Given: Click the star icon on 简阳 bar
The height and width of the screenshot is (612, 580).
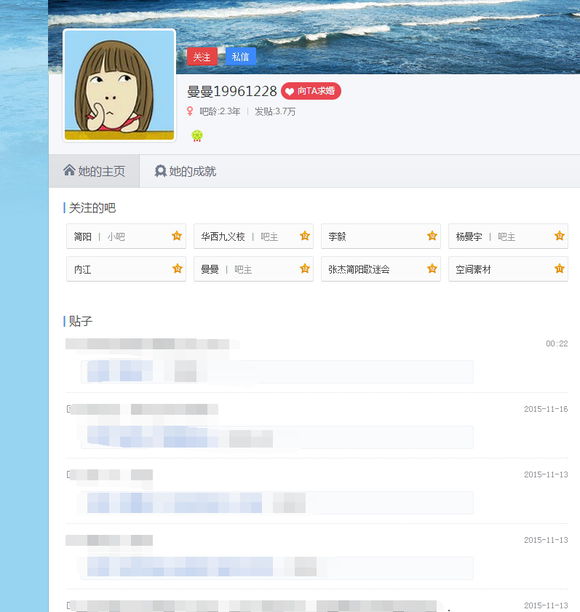Looking at the screenshot, I should point(177,236).
